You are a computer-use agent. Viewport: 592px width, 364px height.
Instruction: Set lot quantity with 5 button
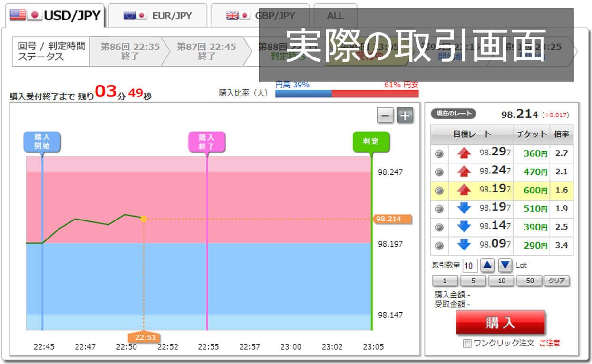[473, 281]
